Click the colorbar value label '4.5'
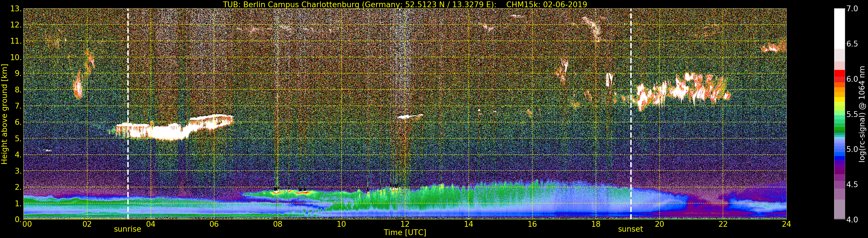Viewport: 868px width, 238px height. pyautogui.click(x=852, y=185)
